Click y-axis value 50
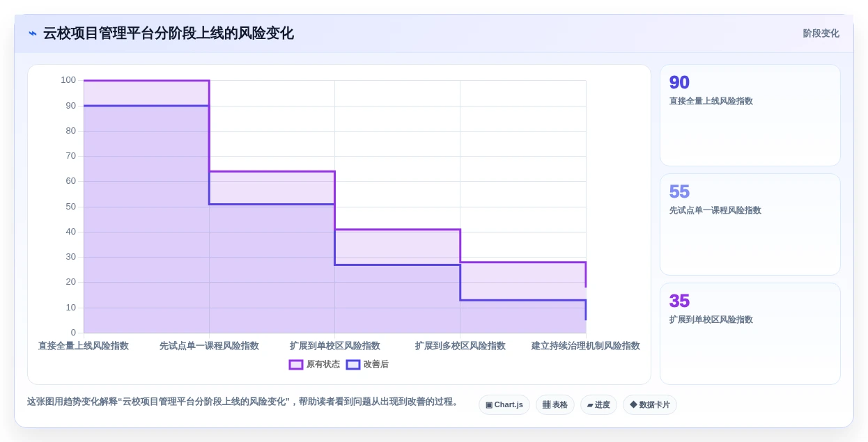 click(71, 207)
